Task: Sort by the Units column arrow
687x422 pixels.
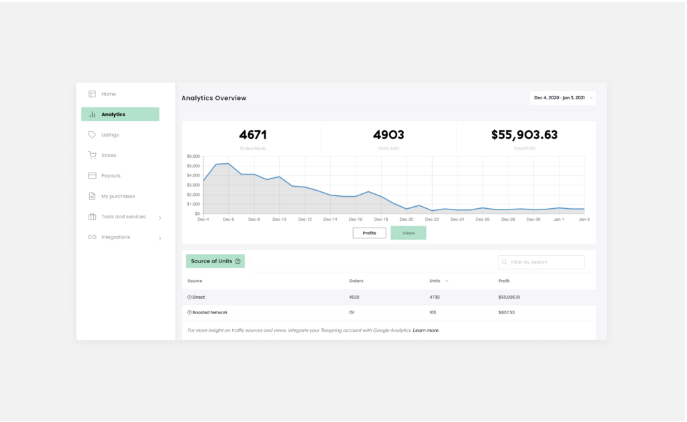Action: (446, 281)
